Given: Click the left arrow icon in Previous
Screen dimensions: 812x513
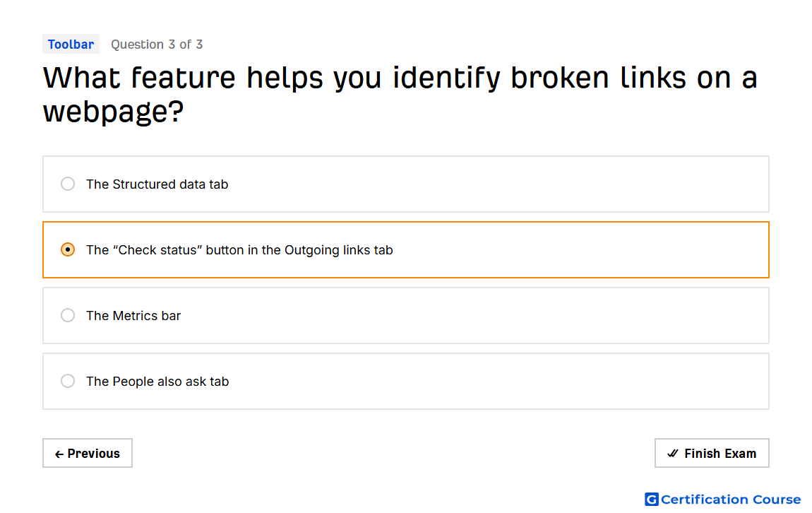Looking at the screenshot, I should click(x=59, y=454).
